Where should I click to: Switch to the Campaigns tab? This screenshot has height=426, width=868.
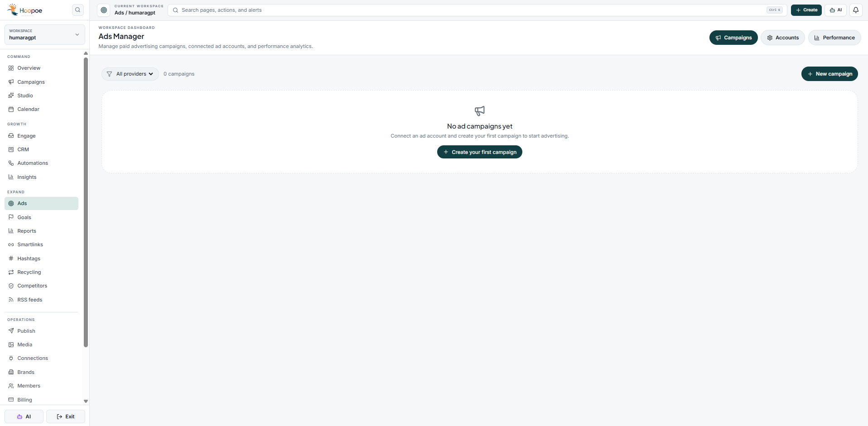tap(733, 38)
